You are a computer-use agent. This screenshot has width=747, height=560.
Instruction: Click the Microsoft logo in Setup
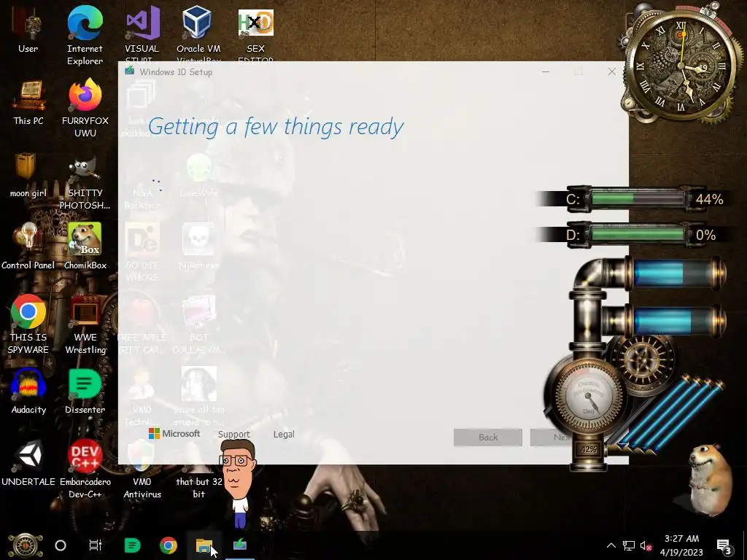(x=174, y=433)
